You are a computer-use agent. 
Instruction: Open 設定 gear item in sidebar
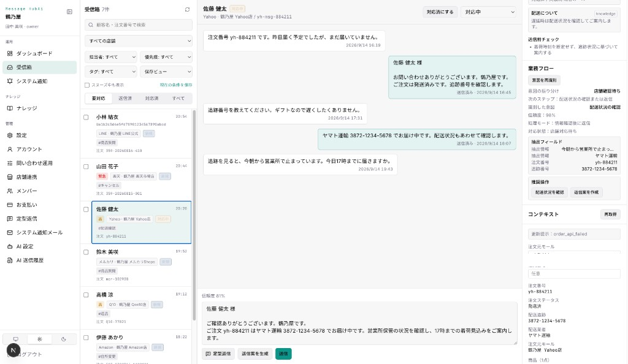39,135
